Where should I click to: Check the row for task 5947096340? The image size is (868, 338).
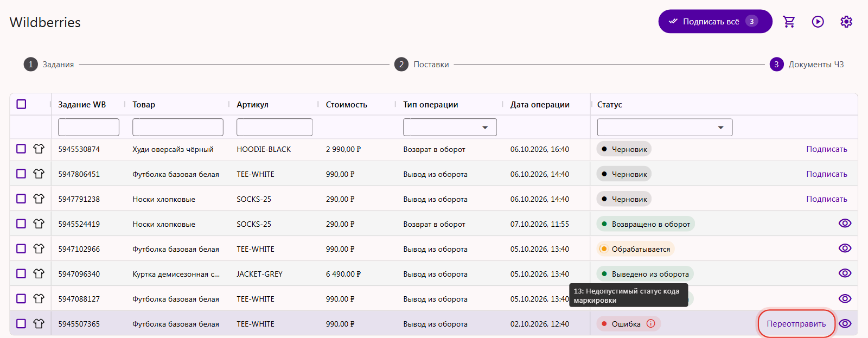tap(21, 273)
